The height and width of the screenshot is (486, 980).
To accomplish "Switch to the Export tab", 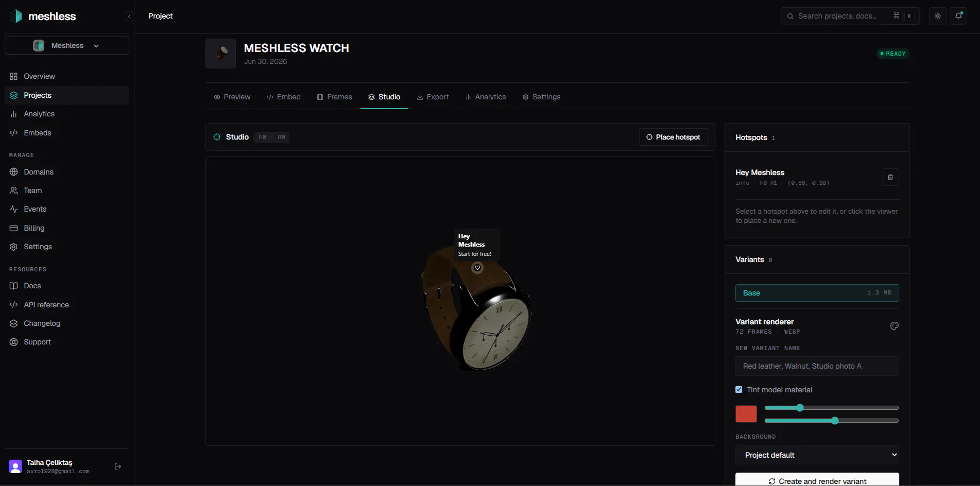I will 433,97.
